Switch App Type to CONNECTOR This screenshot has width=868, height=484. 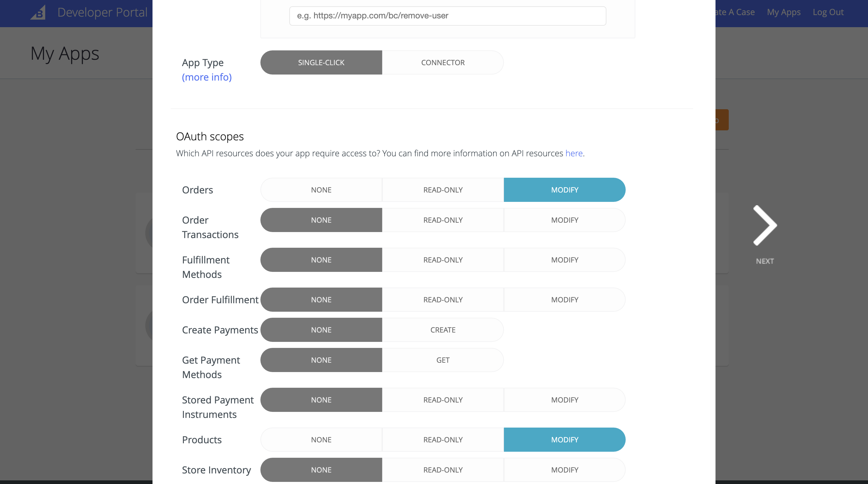coord(442,62)
